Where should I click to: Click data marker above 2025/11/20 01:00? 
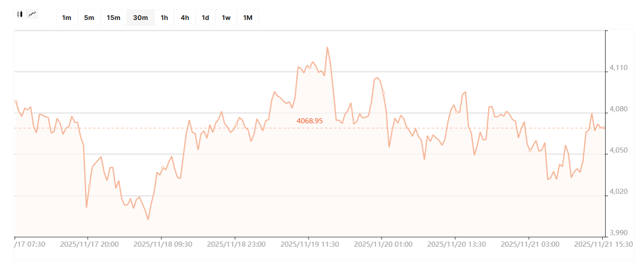[x=383, y=93]
